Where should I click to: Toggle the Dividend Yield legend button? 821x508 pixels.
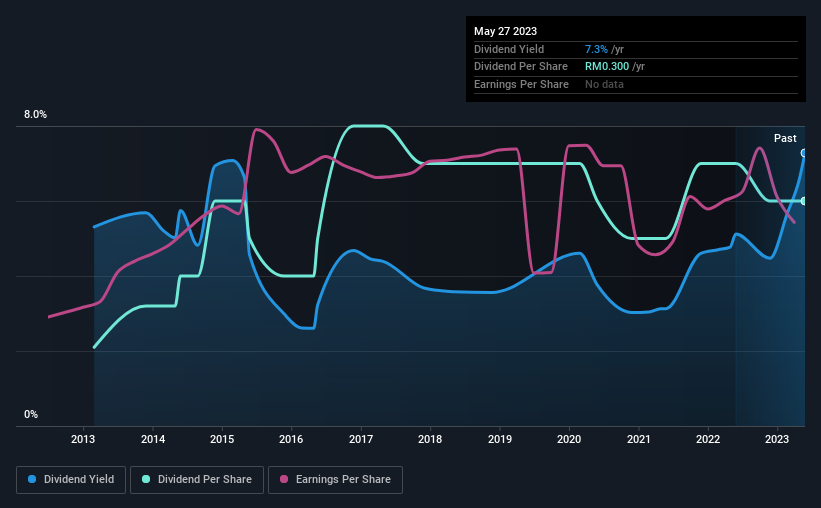tap(71, 480)
